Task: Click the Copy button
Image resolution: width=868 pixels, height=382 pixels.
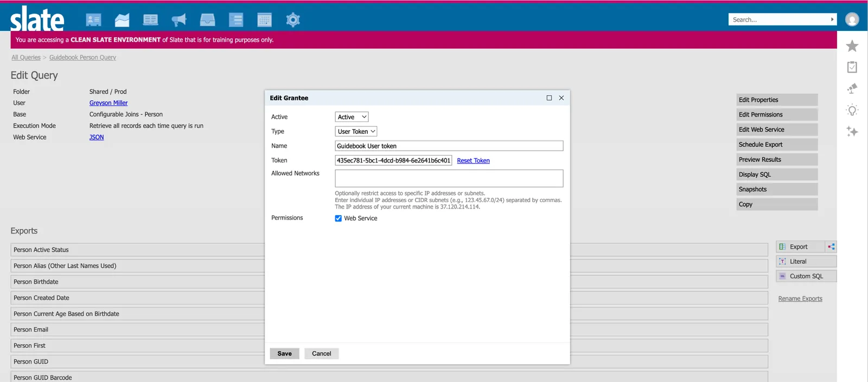Action: pos(777,205)
